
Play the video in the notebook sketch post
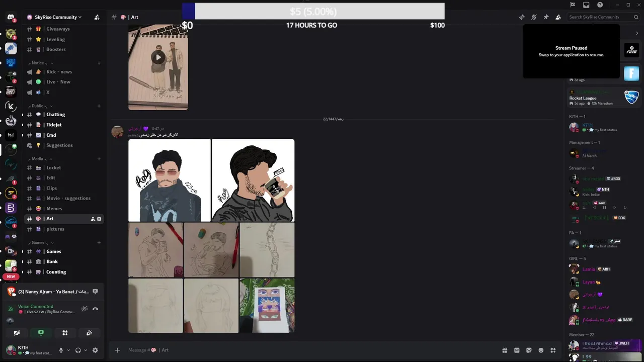(158, 57)
